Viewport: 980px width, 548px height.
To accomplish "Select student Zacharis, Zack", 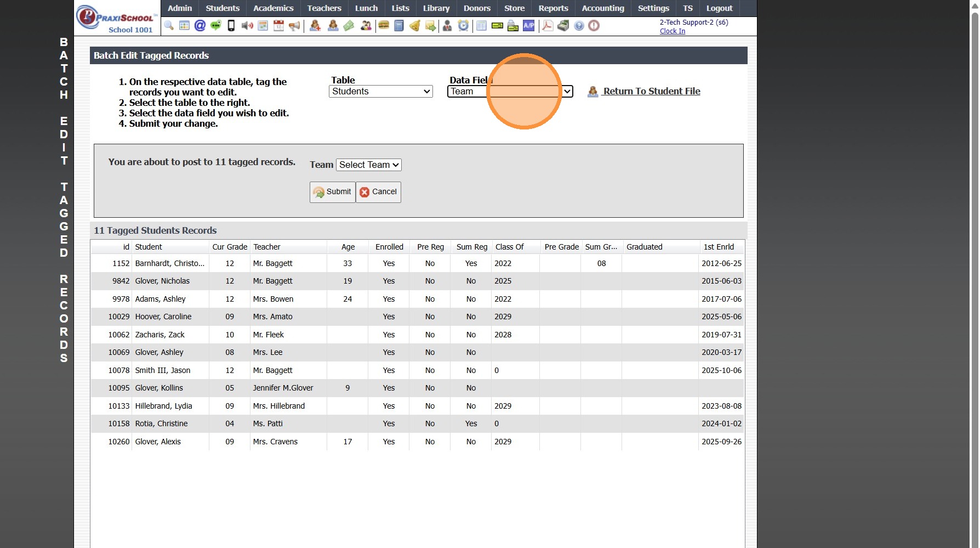I will click(417, 335).
